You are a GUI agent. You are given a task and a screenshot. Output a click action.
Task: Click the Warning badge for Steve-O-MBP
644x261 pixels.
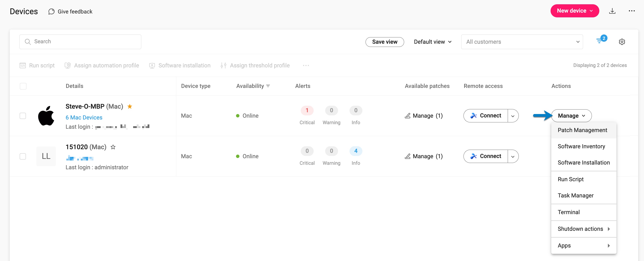(331, 110)
